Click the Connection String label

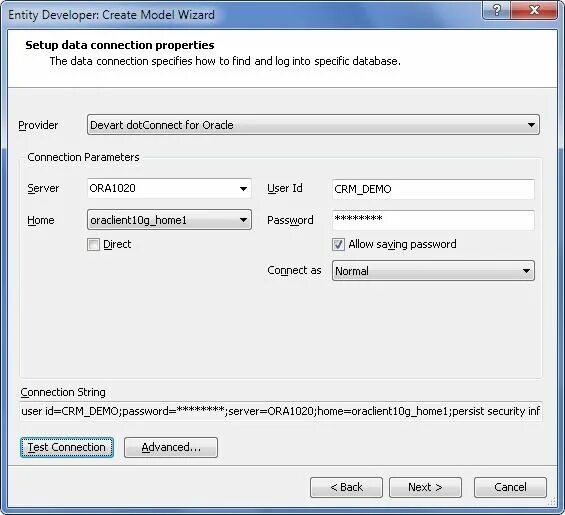[63, 392]
